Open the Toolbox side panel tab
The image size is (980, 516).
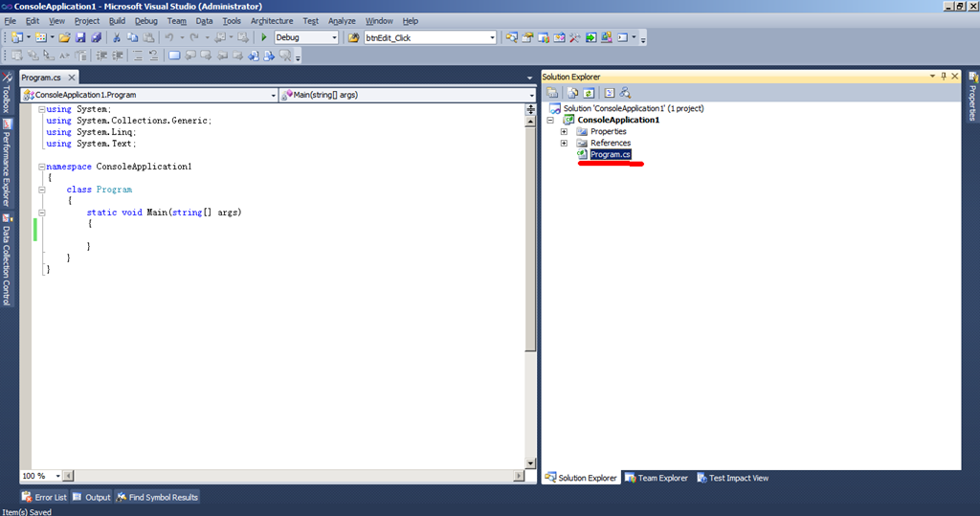coord(7,93)
